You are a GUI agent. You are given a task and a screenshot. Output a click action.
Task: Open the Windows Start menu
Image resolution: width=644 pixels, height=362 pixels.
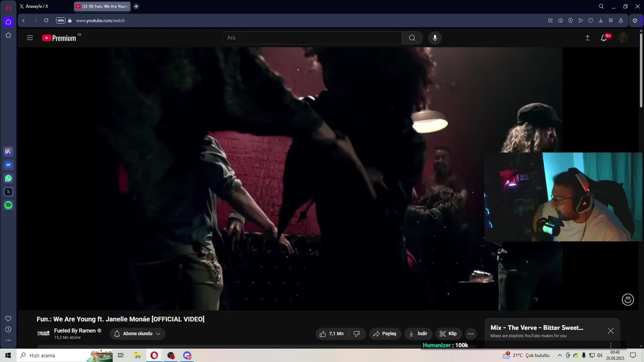tap(8, 355)
